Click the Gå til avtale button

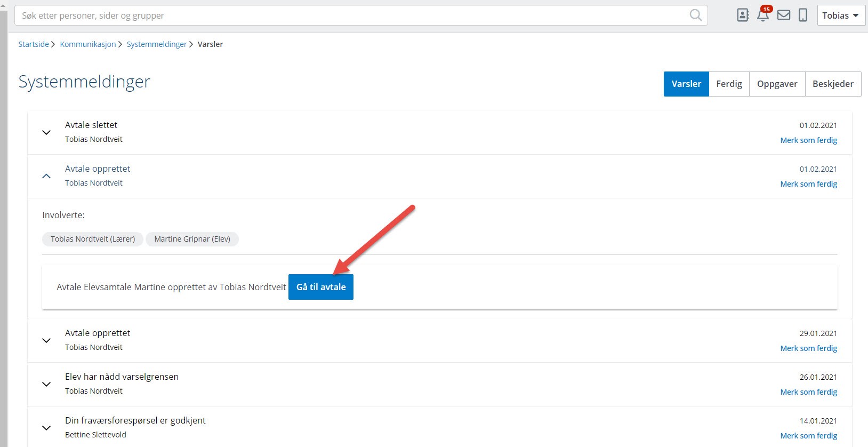[x=320, y=287]
